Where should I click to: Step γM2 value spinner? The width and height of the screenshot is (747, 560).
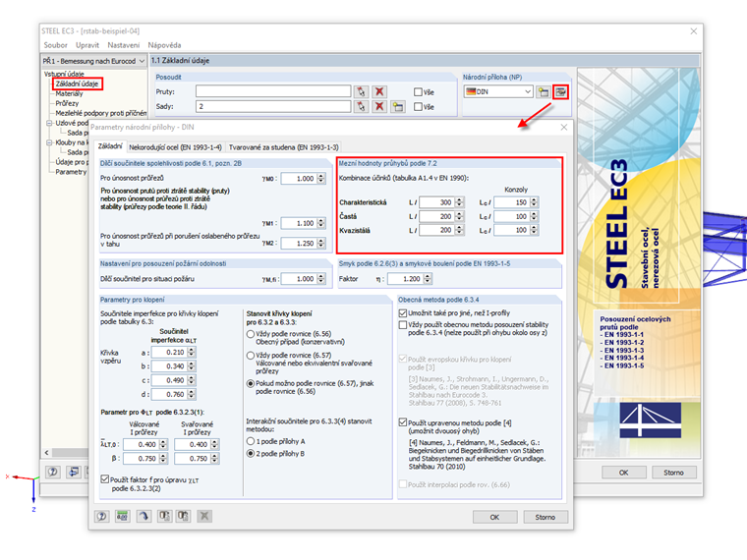321,243
